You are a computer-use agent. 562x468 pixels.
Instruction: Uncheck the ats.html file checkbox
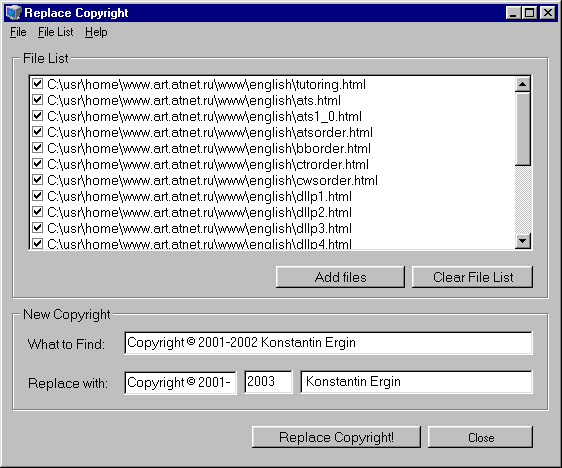pos(37,100)
